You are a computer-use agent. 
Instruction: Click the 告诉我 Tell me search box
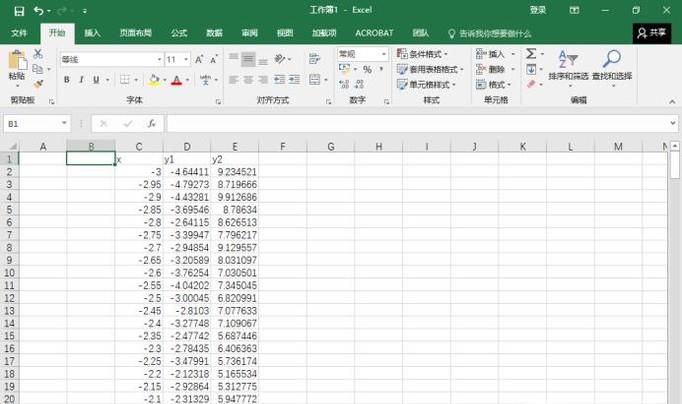pos(490,33)
